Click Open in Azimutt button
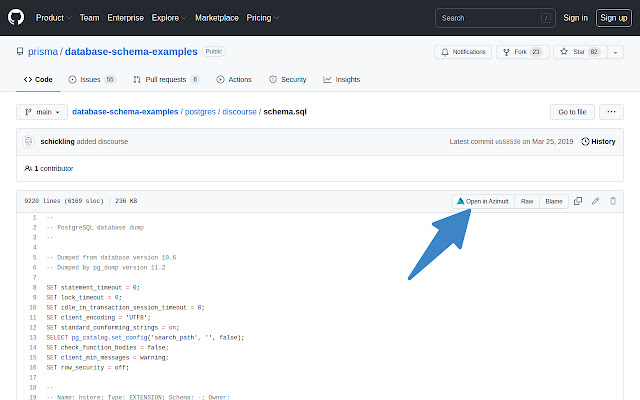Screen dimensions: 640x400 [482, 201]
